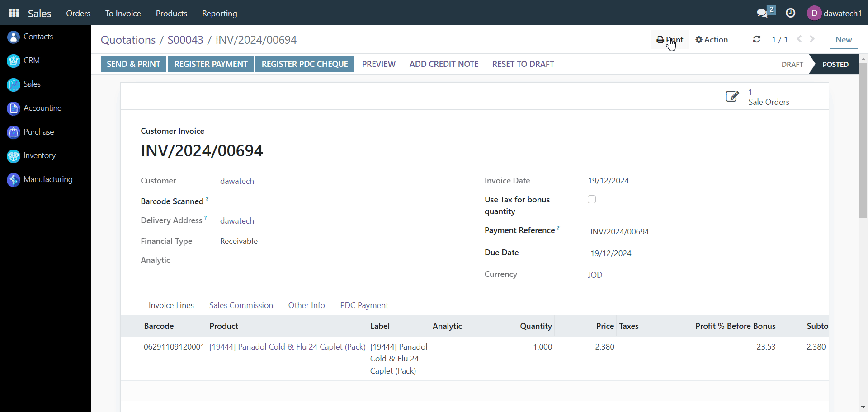Open the Action dropdown menu
The height and width of the screenshot is (412, 868).
coord(712,40)
